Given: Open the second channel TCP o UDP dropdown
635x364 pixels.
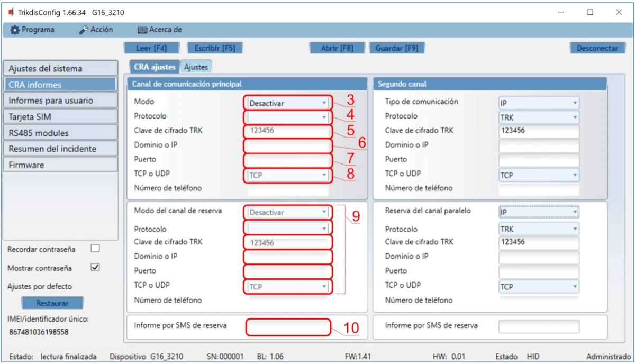Looking at the screenshot, I should point(538,175).
